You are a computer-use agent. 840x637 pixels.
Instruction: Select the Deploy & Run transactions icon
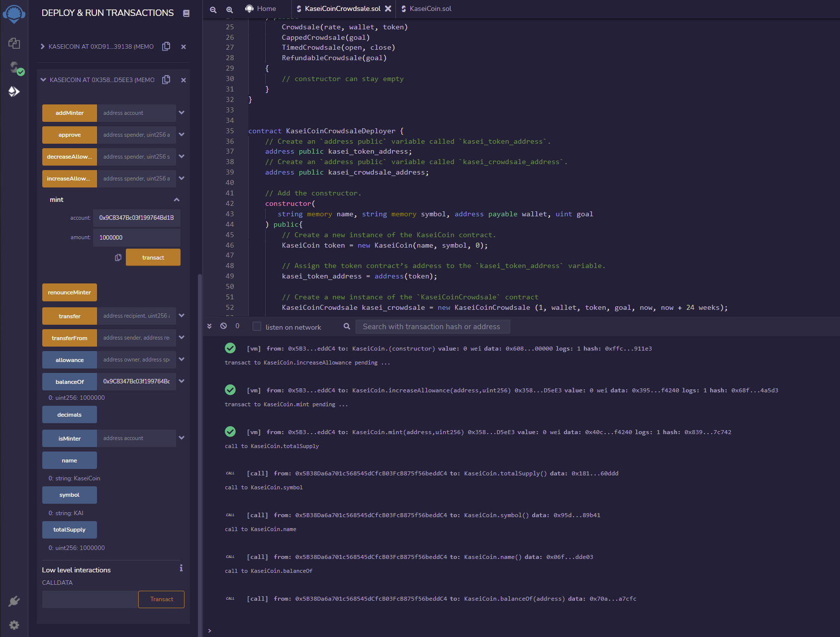[x=14, y=91]
